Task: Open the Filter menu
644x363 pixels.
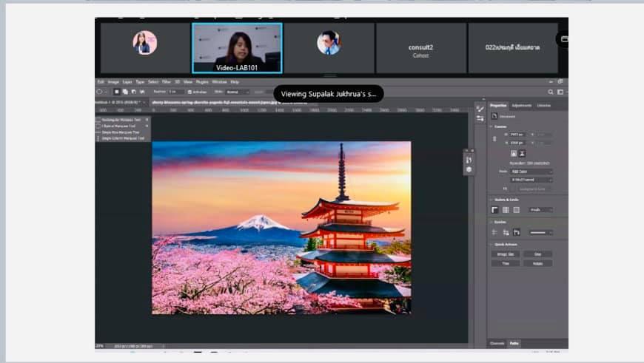Action: click(x=167, y=82)
